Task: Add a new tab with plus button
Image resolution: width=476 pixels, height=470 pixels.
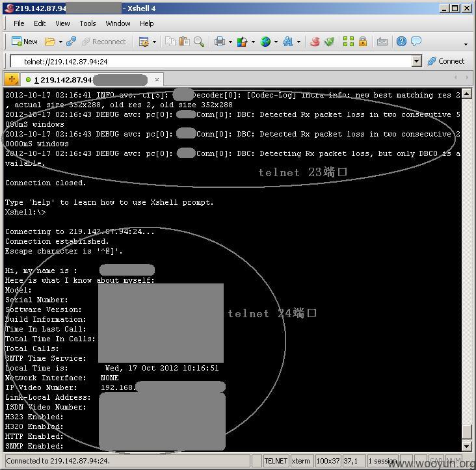Action: click(x=12, y=80)
